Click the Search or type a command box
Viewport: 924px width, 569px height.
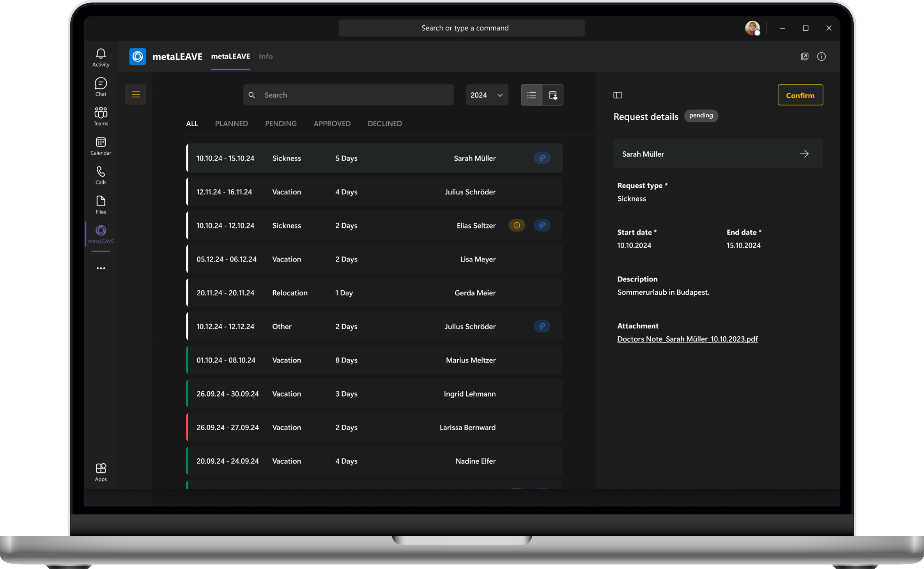461,28
